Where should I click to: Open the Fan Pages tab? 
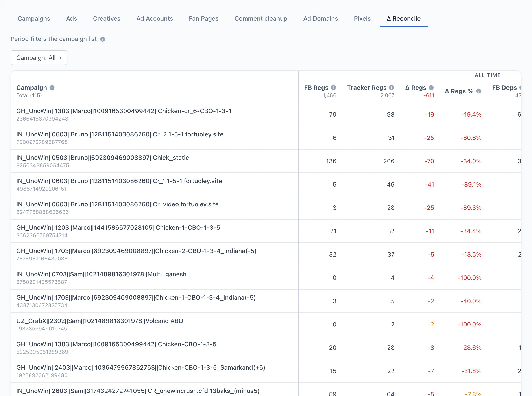coord(204,18)
